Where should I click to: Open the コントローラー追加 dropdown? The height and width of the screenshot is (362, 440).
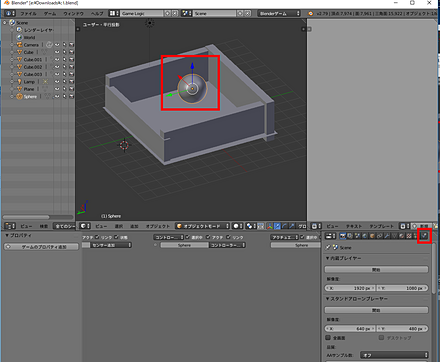pos(227,245)
